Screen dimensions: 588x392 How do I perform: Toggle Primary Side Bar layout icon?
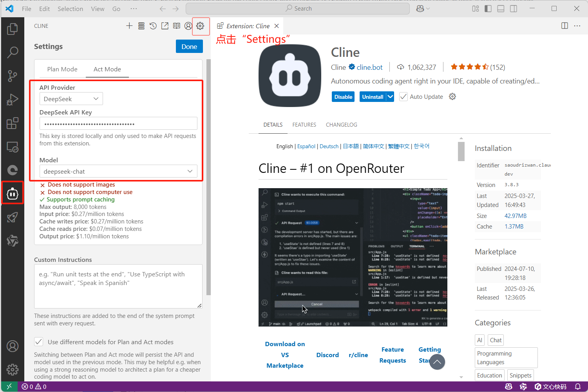coord(488,9)
